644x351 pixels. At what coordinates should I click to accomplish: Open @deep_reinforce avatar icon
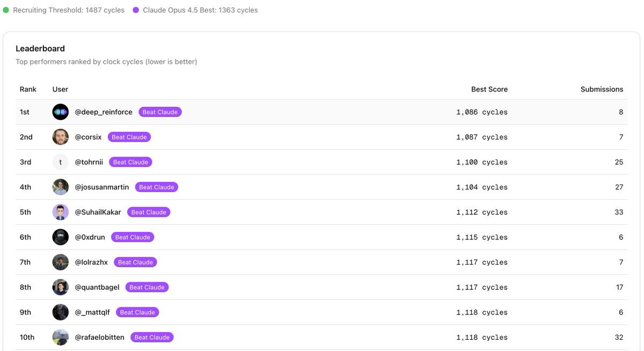pyautogui.click(x=61, y=112)
